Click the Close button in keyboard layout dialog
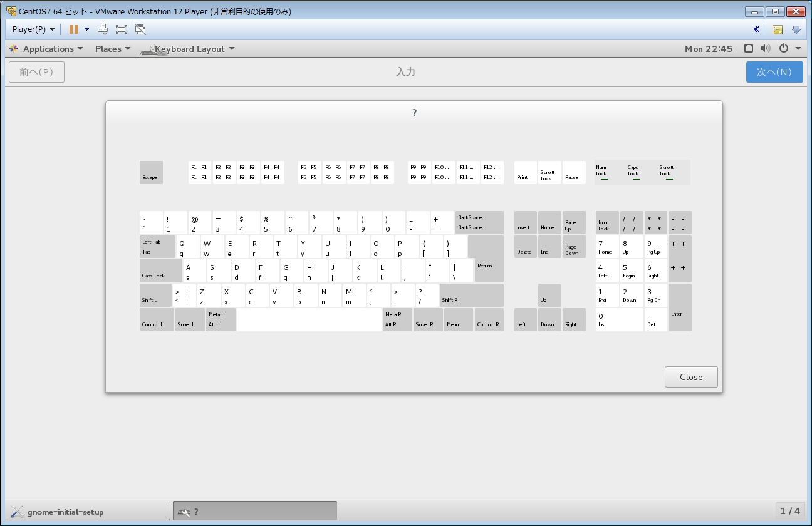This screenshot has width=812, height=526. click(691, 377)
